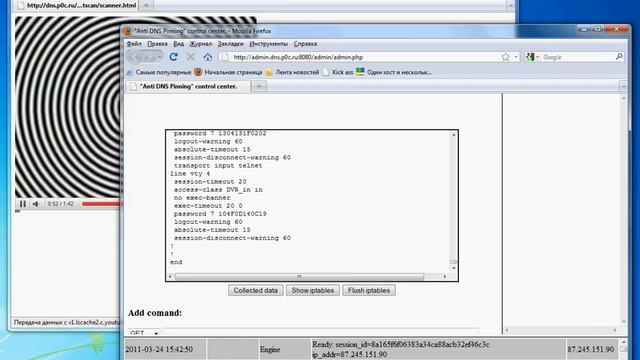
Task: Click the 87.245.151.90 address cell
Action: click(x=591, y=349)
